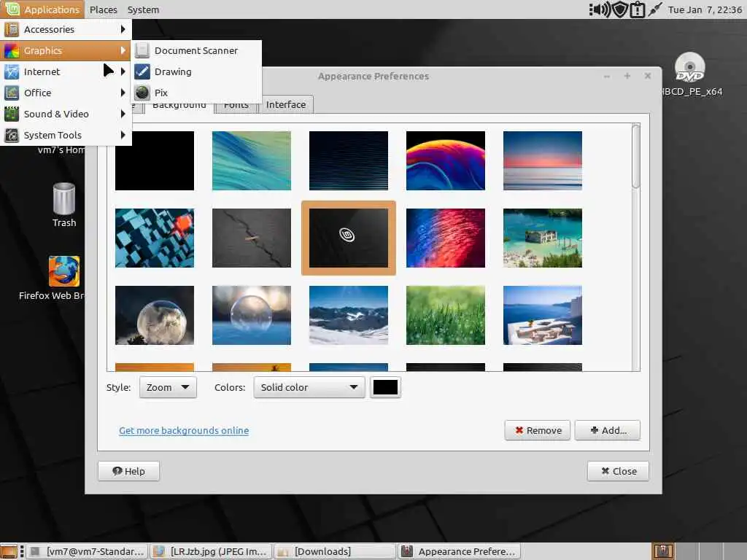The width and height of the screenshot is (747, 560).
Task: Launch the Drawing application
Action: click(196, 71)
